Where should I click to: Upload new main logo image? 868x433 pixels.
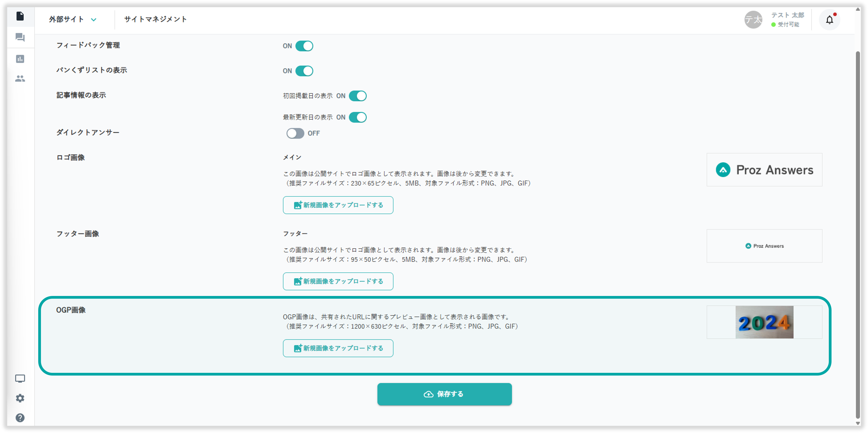[338, 205]
